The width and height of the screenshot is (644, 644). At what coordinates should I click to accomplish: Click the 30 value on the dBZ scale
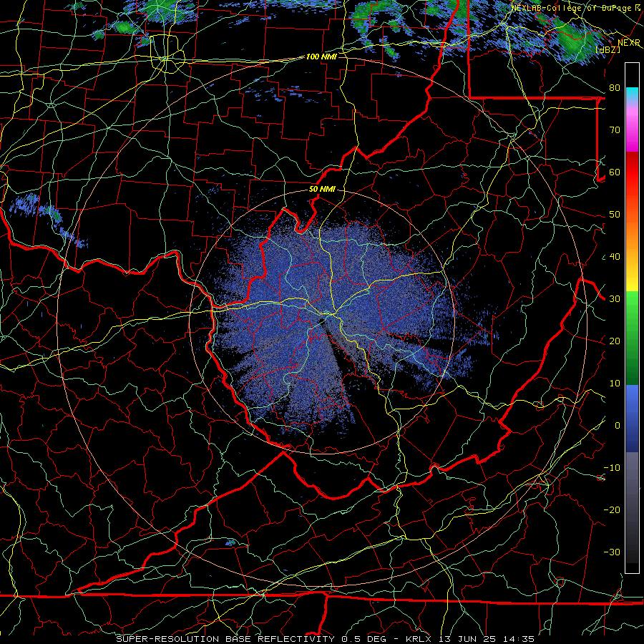[x=615, y=299]
